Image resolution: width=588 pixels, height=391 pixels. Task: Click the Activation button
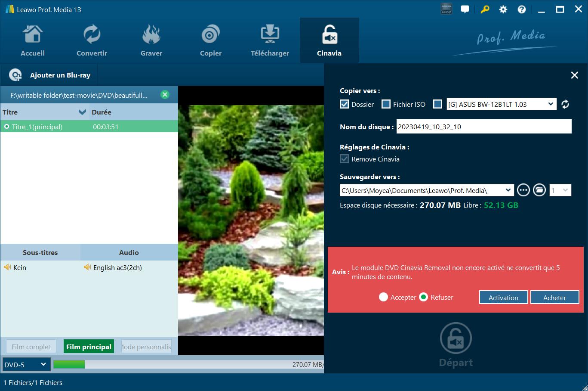click(x=503, y=298)
